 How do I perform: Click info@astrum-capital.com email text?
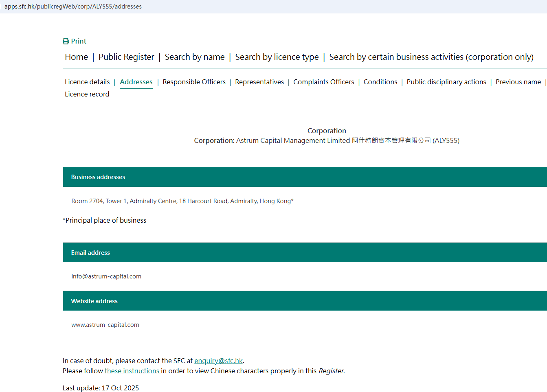[106, 276]
